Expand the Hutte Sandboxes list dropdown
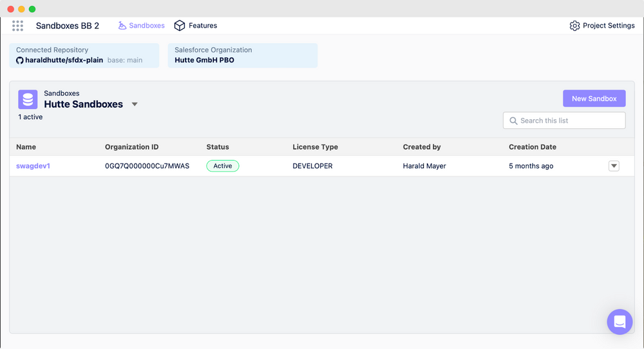This screenshot has height=349, width=644. (135, 104)
